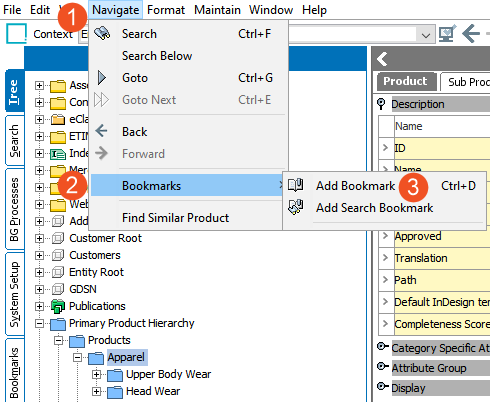Expand the Attribute Group section toggle
This screenshot has width=490, height=402.
383,367
